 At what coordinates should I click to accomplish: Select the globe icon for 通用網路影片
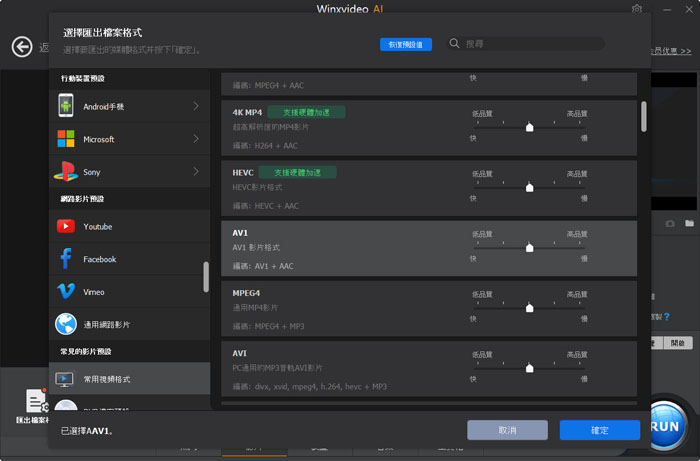[66, 324]
